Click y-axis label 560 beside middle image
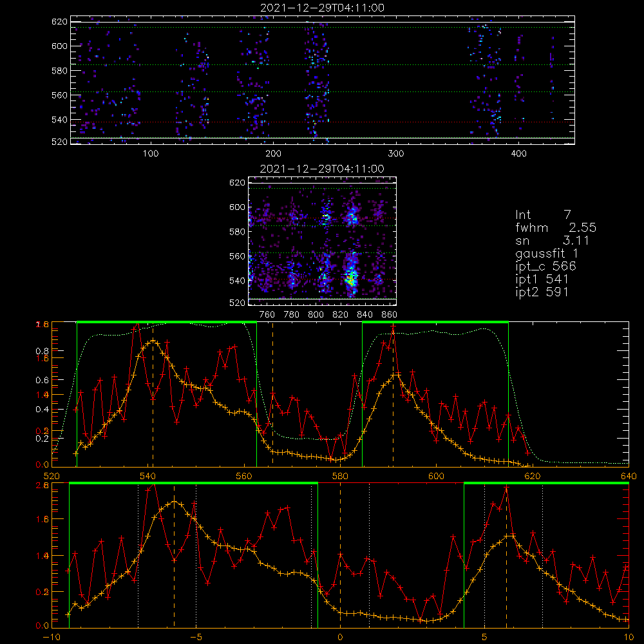Screen dimensions: 644x644 (238, 256)
